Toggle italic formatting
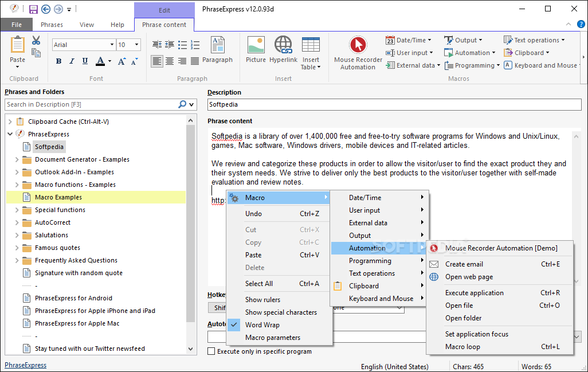 click(72, 61)
